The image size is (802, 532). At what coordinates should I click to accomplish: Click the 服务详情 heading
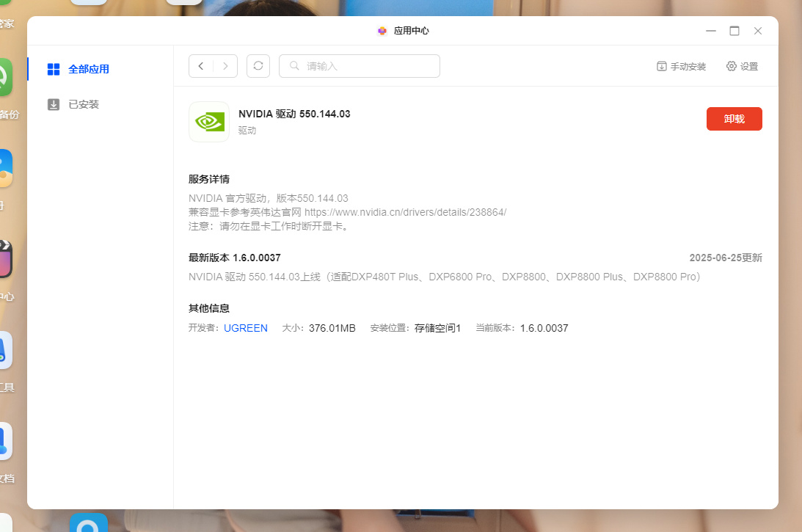coord(208,179)
